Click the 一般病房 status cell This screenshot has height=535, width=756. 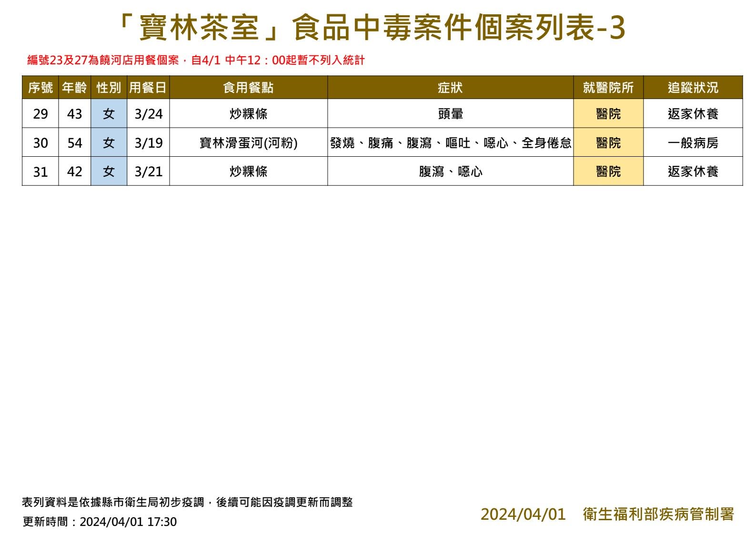coord(693,142)
